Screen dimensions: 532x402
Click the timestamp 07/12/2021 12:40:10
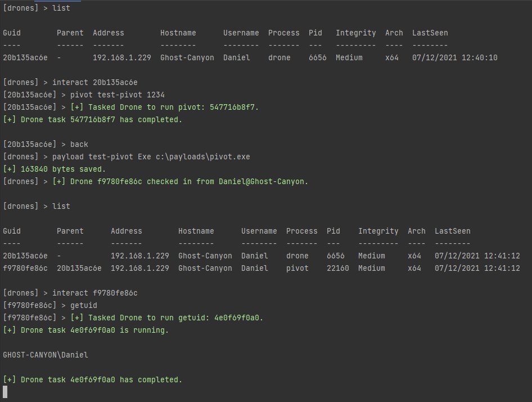coord(454,58)
